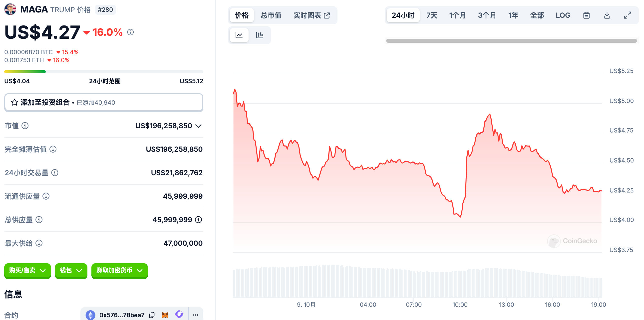Select the 7天 time range
Viewport: 644px width, 320px height.
pos(432,15)
